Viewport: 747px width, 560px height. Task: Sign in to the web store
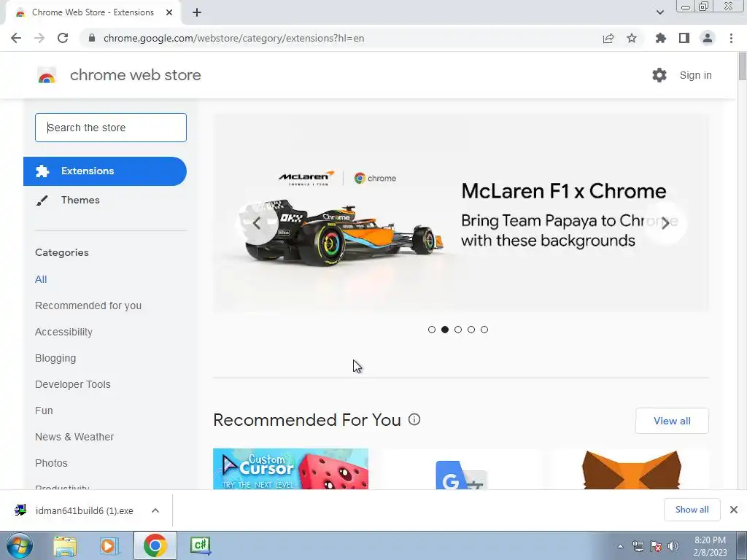pyautogui.click(x=695, y=75)
